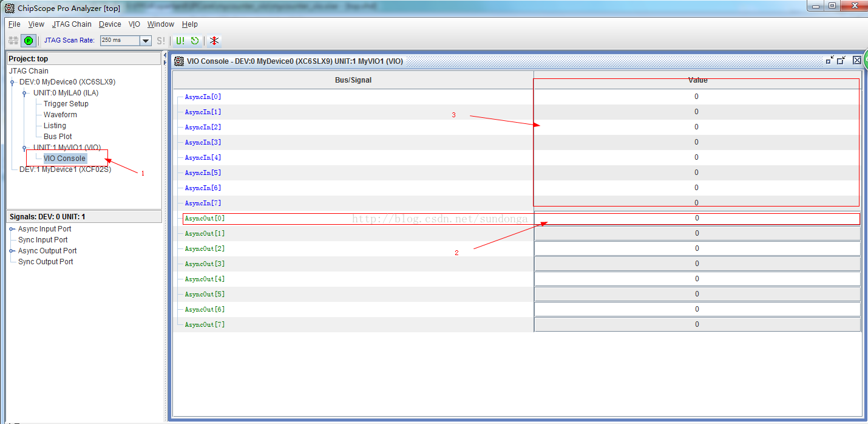The image size is (868, 424).
Task: Minimize the ChipScope main window
Action: pyautogui.click(x=815, y=6)
